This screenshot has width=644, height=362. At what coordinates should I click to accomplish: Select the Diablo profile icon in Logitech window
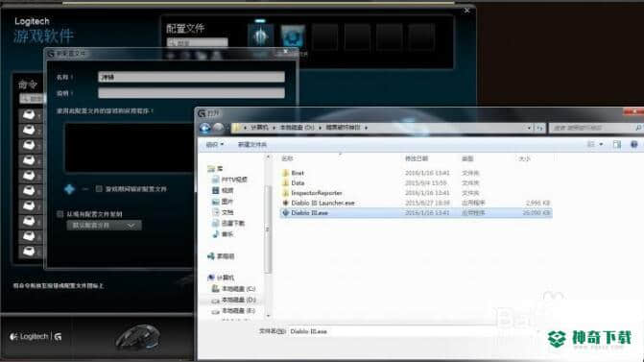pyautogui.click(x=260, y=36)
